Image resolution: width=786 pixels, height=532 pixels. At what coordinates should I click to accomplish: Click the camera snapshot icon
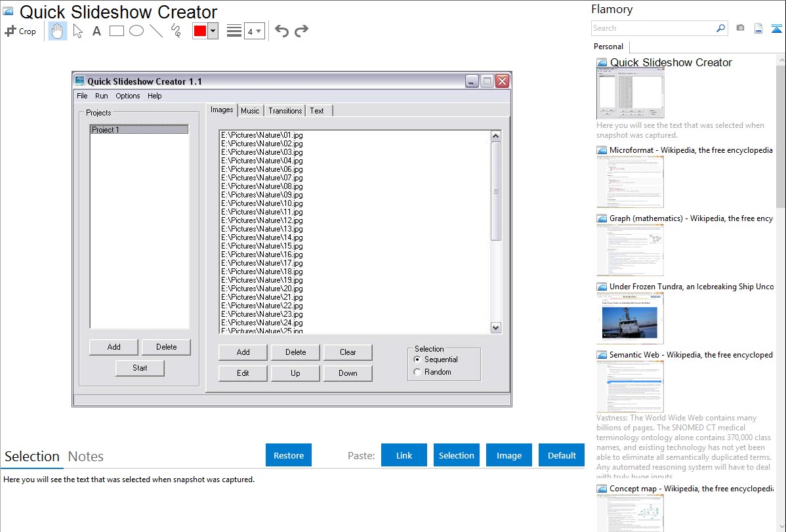click(x=740, y=28)
